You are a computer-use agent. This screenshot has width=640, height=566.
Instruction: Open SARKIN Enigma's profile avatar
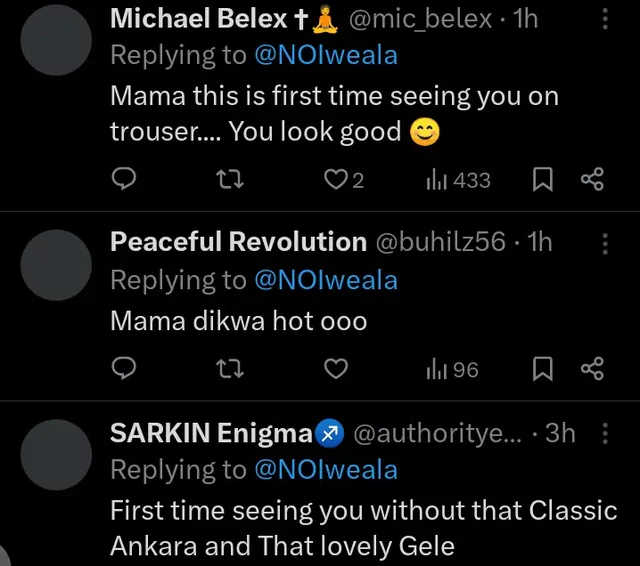coord(56,455)
